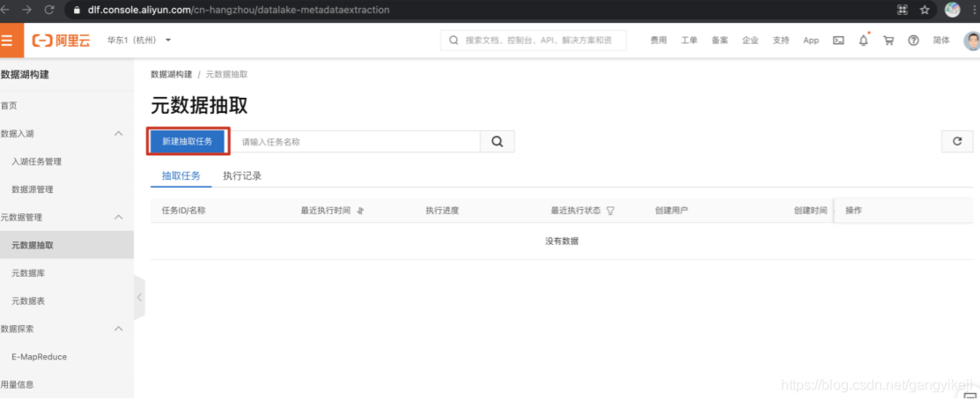Click the 操作 column header
Screen dimensions: 980x401
pyautogui.click(x=854, y=211)
